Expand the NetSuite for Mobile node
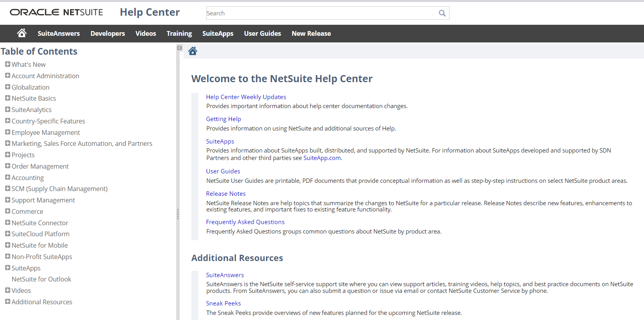This screenshot has height=320, width=644. (x=7, y=245)
